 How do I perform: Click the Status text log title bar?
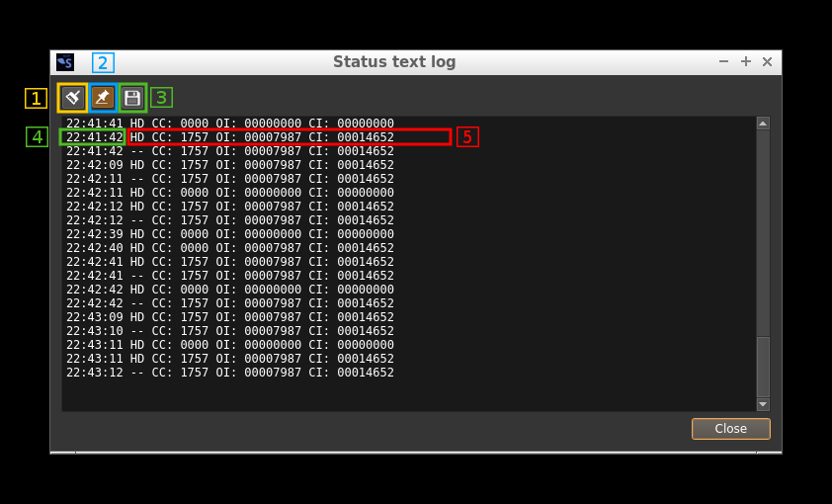(x=394, y=62)
